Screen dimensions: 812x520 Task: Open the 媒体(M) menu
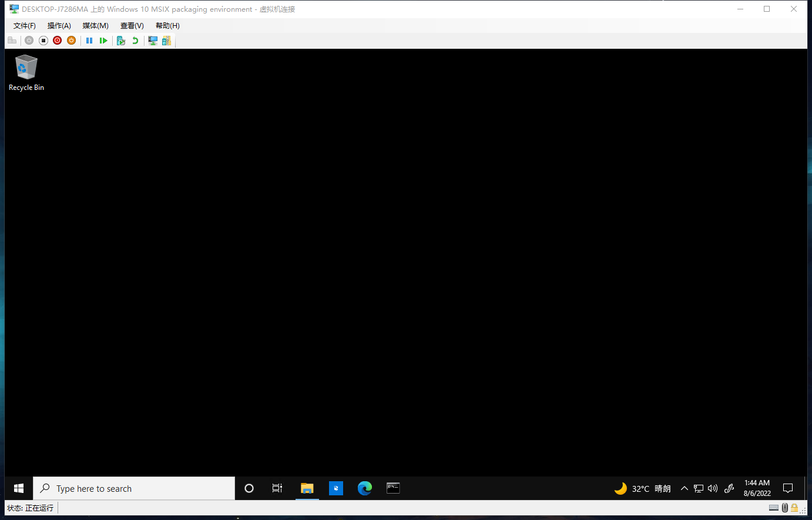tap(95, 26)
